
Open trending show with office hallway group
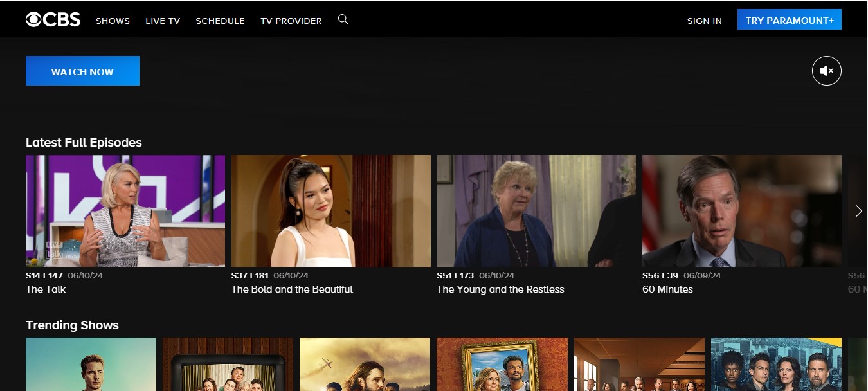(x=639, y=364)
